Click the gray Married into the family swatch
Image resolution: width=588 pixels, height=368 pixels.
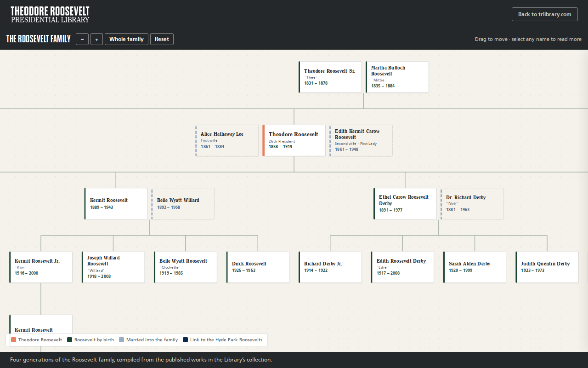pos(122,340)
